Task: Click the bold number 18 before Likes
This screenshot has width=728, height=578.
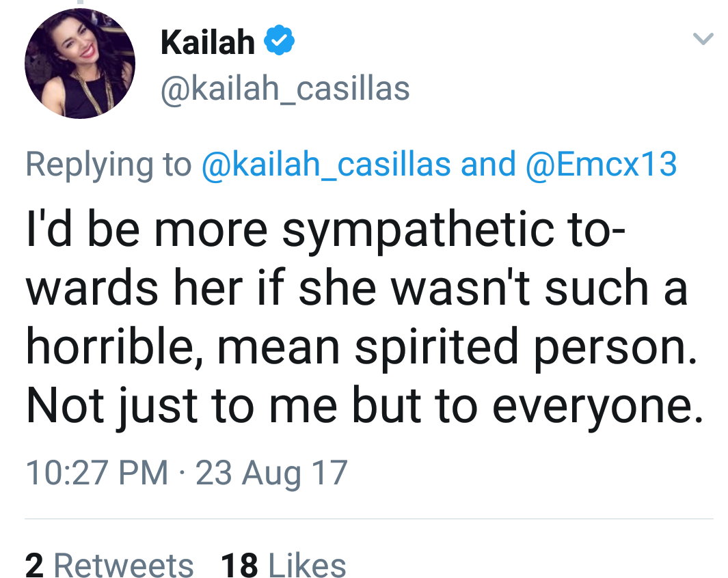Action: point(239,565)
